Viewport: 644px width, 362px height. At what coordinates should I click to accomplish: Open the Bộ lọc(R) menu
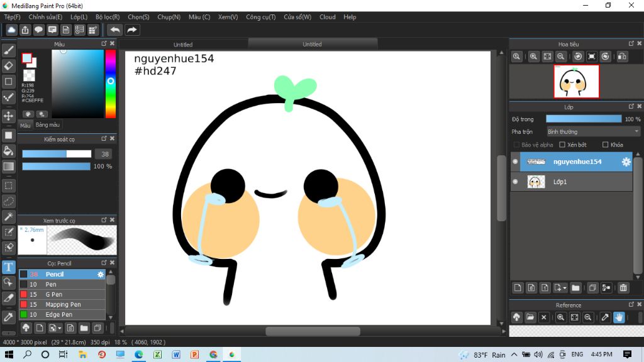click(108, 17)
